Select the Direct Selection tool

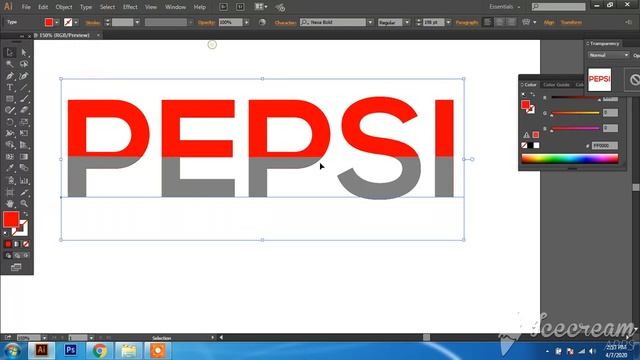coord(24,52)
